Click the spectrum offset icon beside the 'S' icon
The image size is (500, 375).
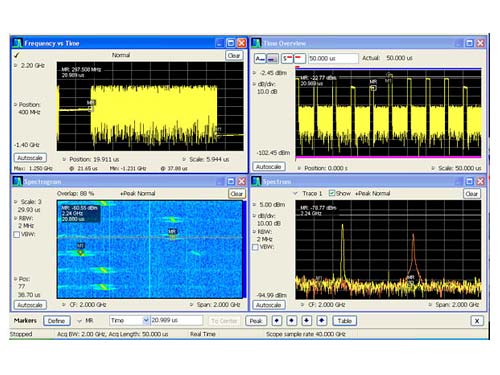click(x=300, y=59)
